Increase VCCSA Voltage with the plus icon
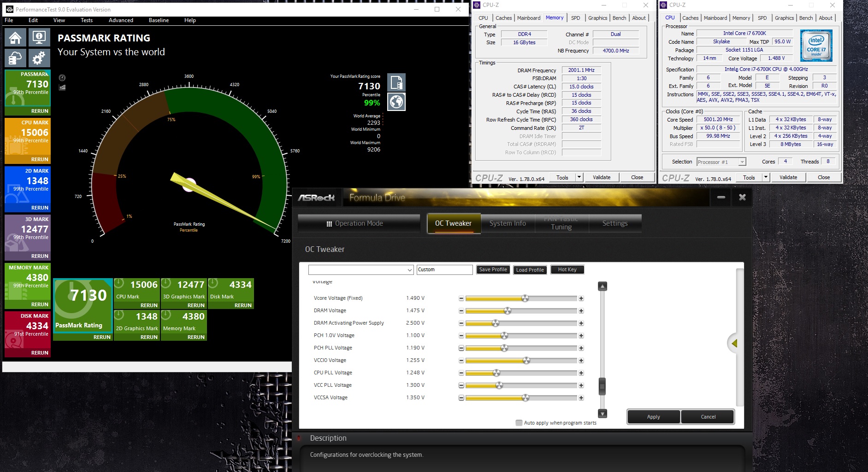The height and width of the screenshot is (472, 868). (x=581, y=398)
